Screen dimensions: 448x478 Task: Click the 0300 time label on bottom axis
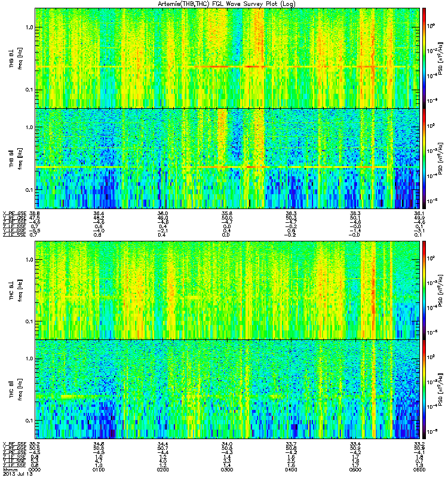pos(227,470)
